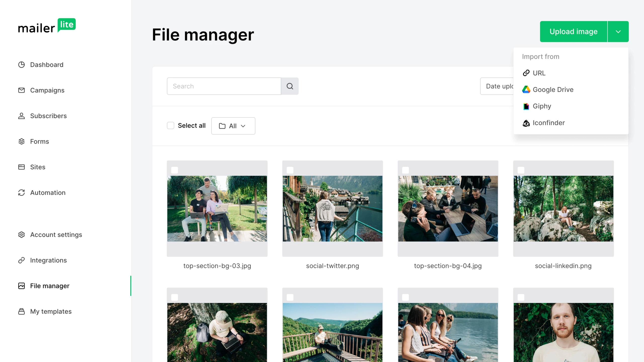
Task: Click the Automation refresh icon in sidebar
Action: (x=21, y=193)
